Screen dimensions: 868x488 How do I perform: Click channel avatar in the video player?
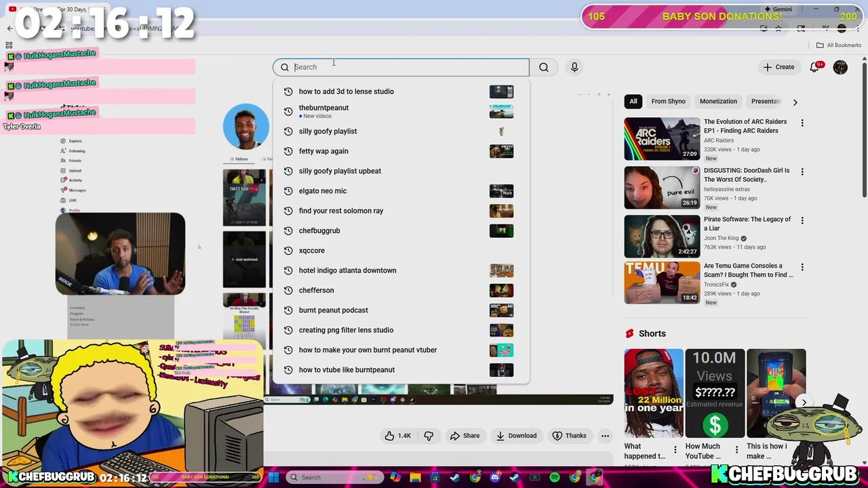pyautogui.click(x=246, y=126)
